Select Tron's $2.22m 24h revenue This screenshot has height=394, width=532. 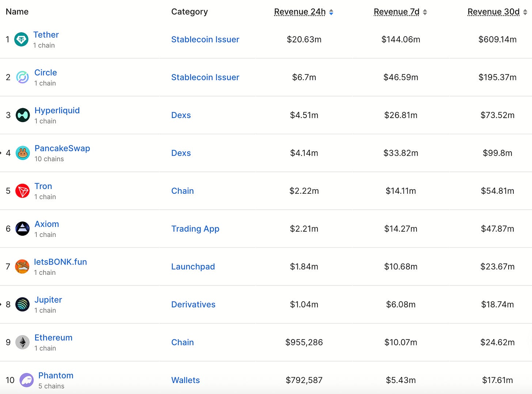tap(304, 191)
